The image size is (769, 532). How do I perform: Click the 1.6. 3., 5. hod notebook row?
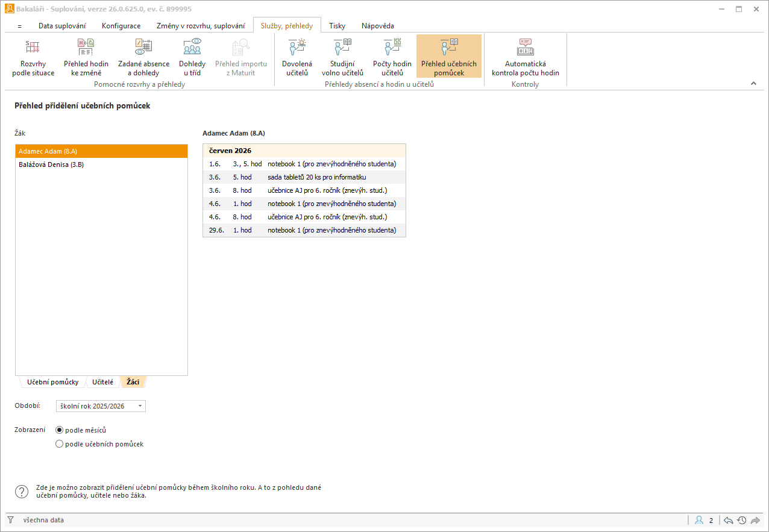[304, 164]
